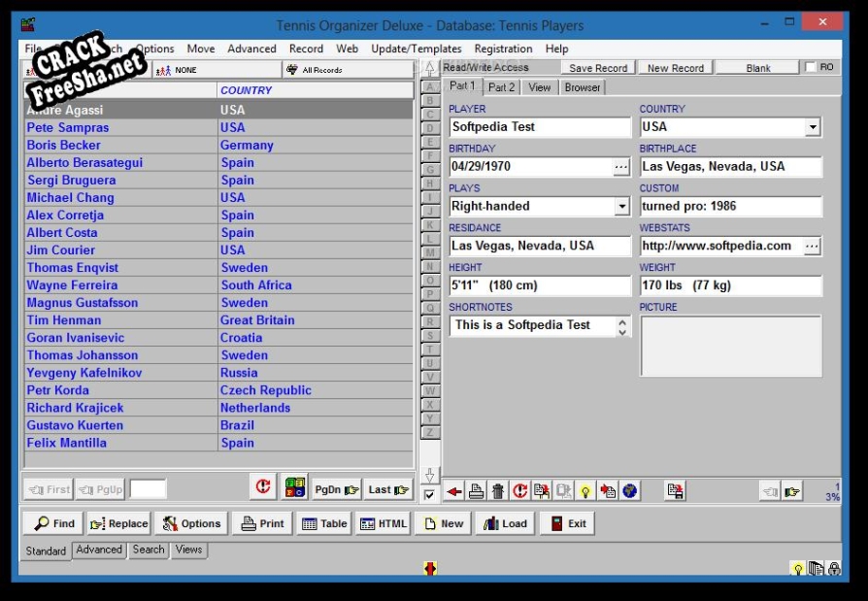The height and width of the screenshot is (601, 868).
Task: Click the green next record hand icon
Action: (x=792, y=491)
